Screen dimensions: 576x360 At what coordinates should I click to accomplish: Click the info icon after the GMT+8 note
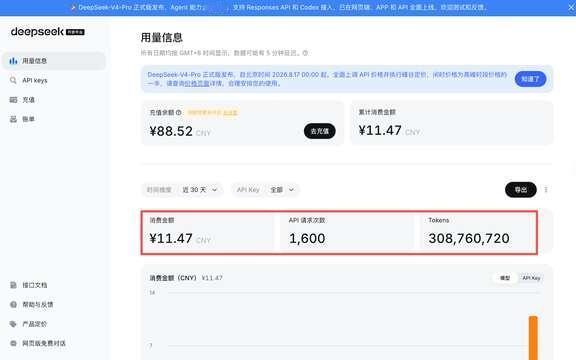tap(305, 53)
